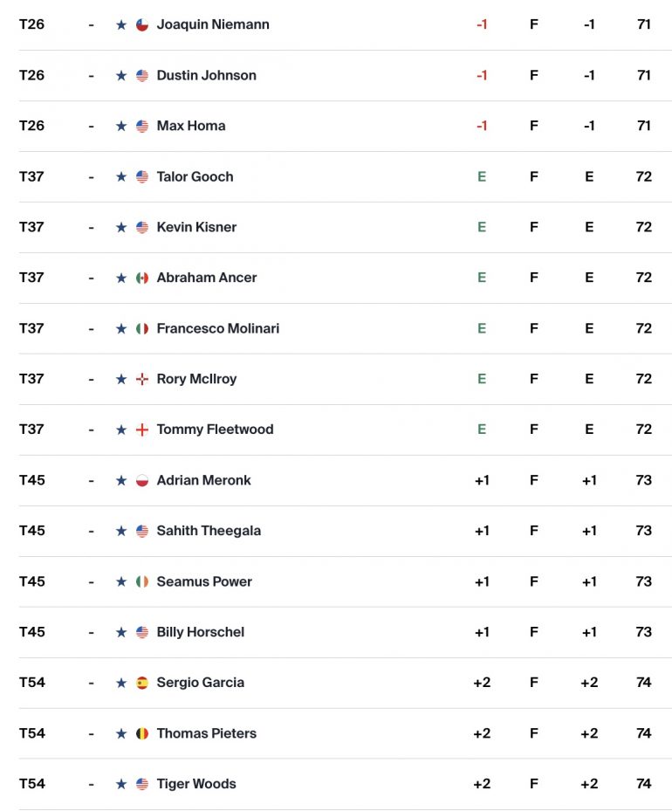This screenshot has width=672, height=811.
Task: Click the Poland flag beside Adrian Meronk
Action: point(142,480)
